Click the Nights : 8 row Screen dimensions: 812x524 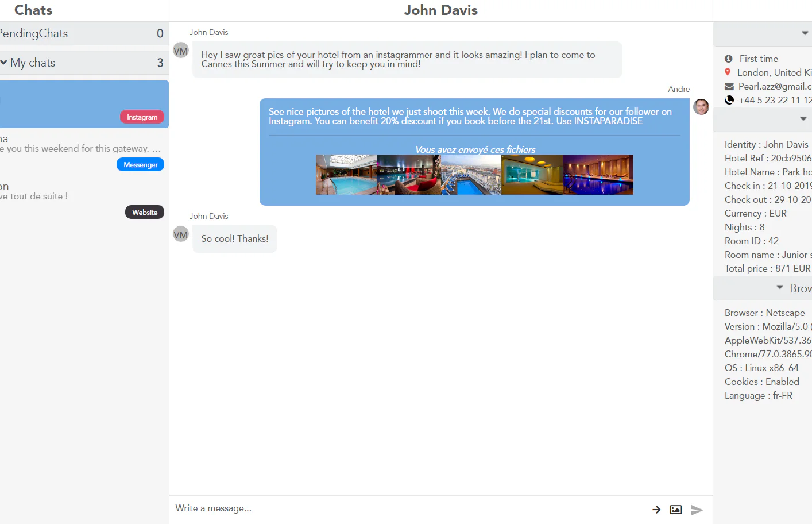745,227
